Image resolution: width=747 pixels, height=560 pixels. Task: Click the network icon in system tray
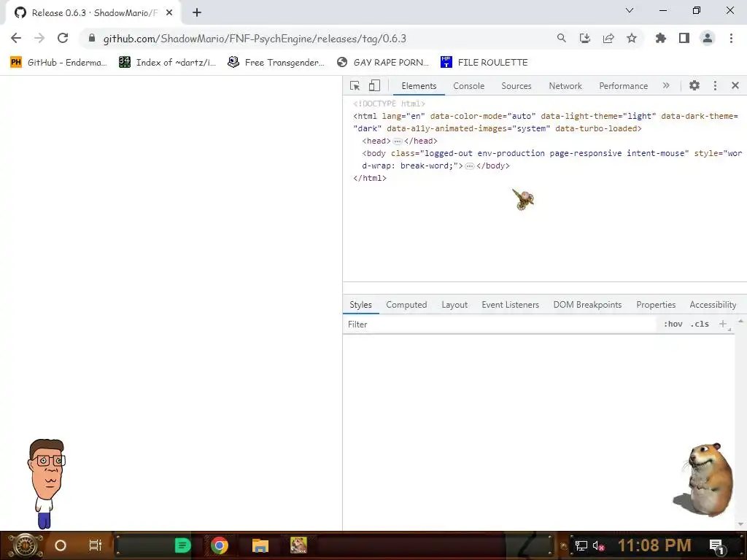581,545
